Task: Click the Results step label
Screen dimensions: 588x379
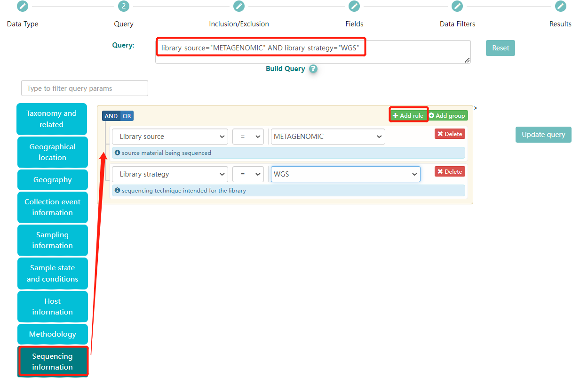Action: 560,24
